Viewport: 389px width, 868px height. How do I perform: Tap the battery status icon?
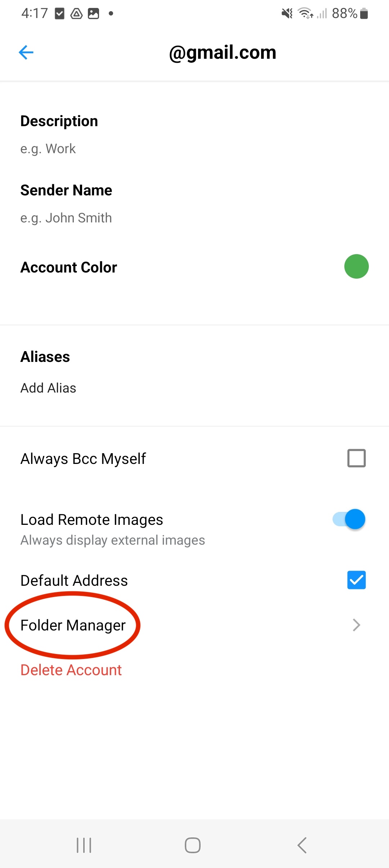(364, 14)
